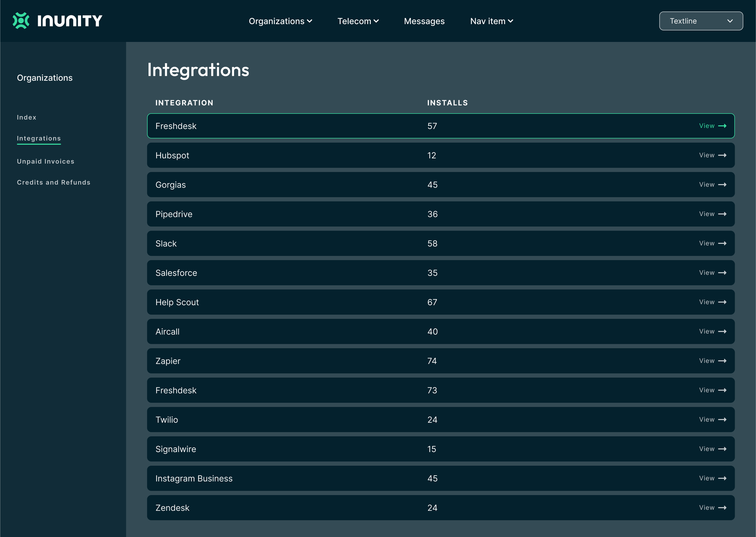Click the arrow icon in Aircall row
This screenshot has width=756, height=537.
pos(722,332)
